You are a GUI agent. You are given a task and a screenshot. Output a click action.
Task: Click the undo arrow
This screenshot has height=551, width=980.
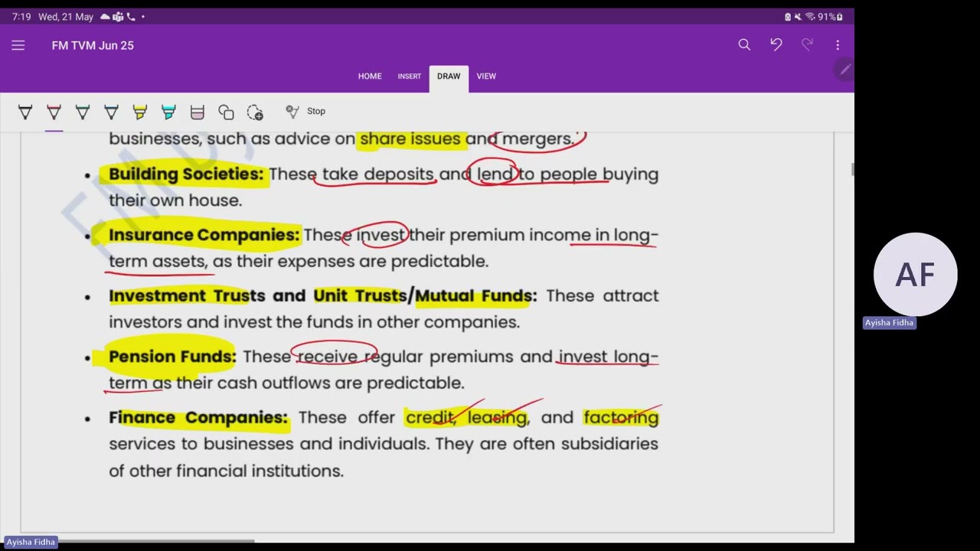coord(776,45)
